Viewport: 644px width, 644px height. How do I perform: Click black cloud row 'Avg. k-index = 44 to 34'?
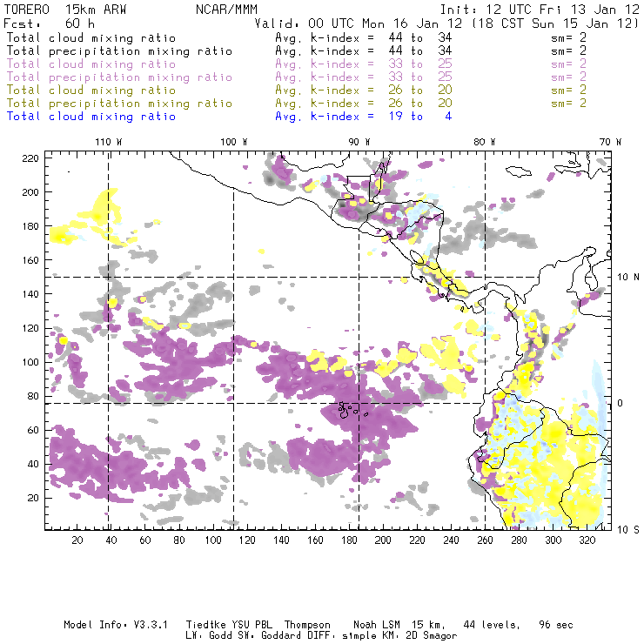(364, 37)
